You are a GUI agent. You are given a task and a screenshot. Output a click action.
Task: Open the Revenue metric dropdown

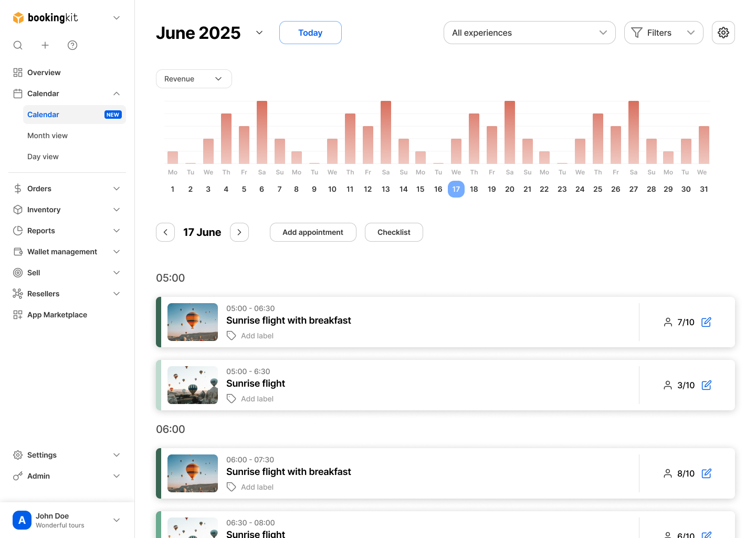pos(194,78)
